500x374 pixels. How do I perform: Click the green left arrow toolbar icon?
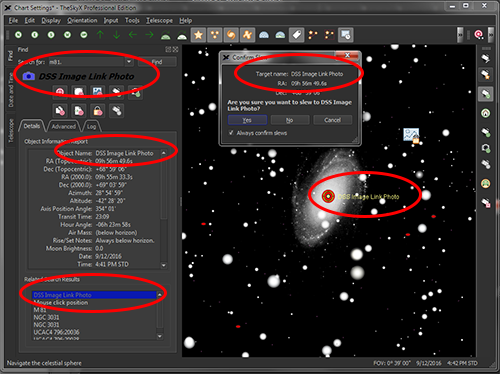pyautogui.click(x=133, y=35)
